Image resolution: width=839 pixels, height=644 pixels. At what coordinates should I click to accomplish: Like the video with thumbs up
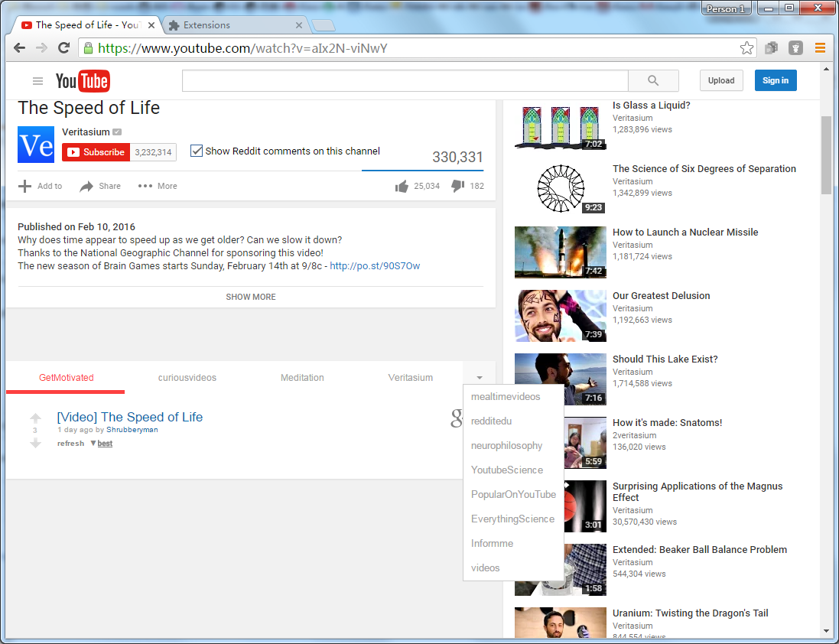[x=402, y=186]
